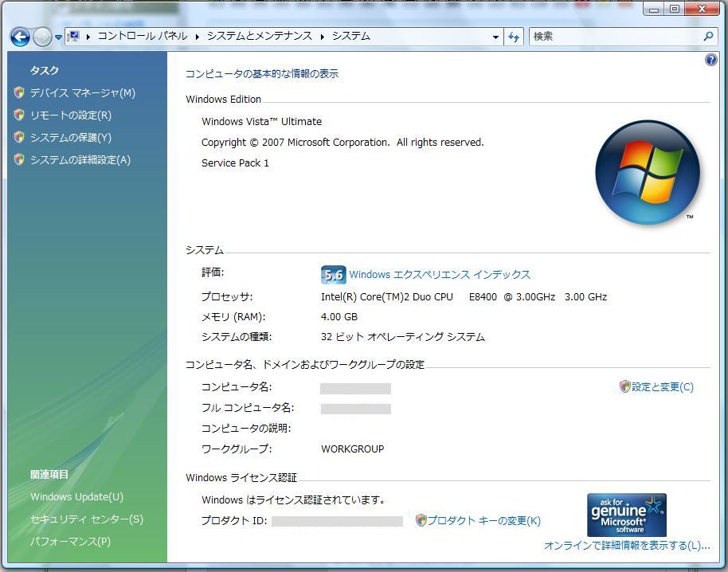This screenshot has height=572, width=728.
Task: Expand arrow before コントロール パネル breadcrumb
Action: tap(88, 37)
